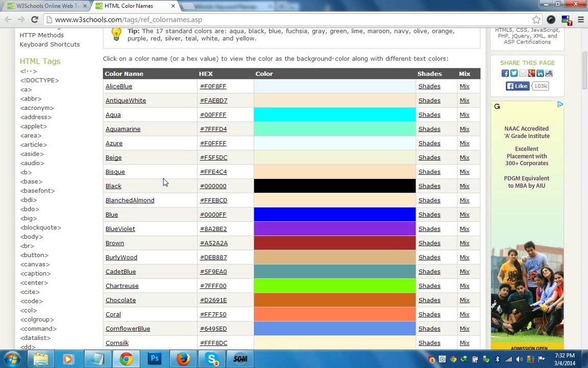Open Mix for the Blue row

[x=464, y=215]
